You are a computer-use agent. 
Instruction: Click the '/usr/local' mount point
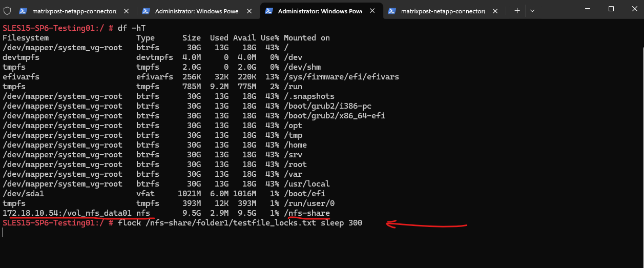307,184
